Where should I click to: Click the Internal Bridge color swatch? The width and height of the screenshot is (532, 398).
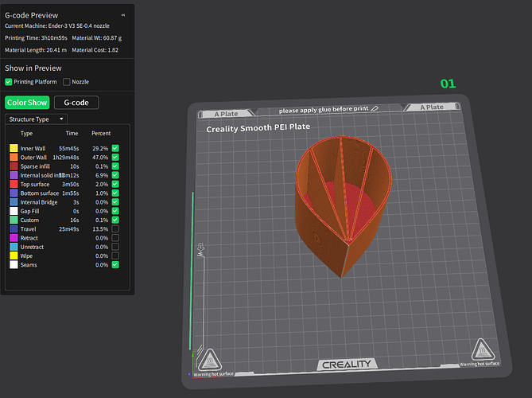[14, 202]
